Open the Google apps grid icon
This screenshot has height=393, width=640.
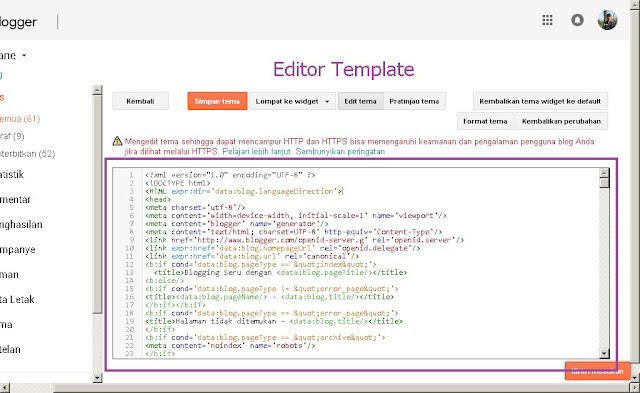click(x=547, y=20)
